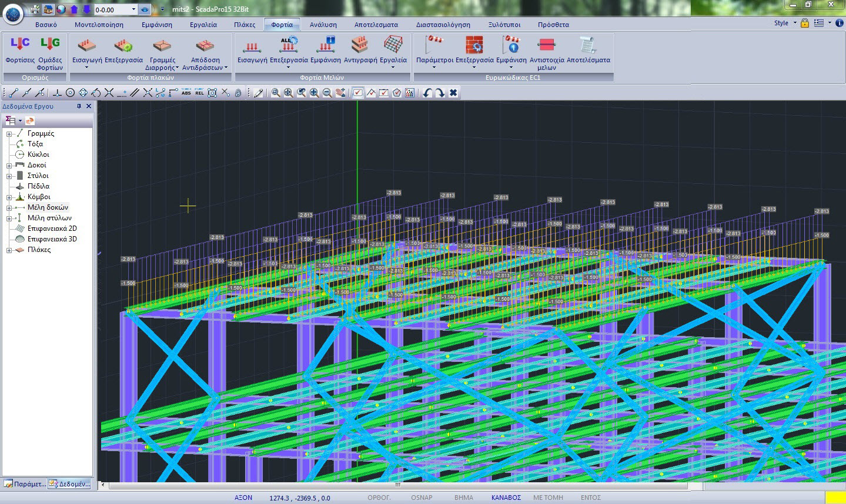
Task: Switch to Παράμετ... panel tab
Action: pyautogui.click(x=25, y=484)
